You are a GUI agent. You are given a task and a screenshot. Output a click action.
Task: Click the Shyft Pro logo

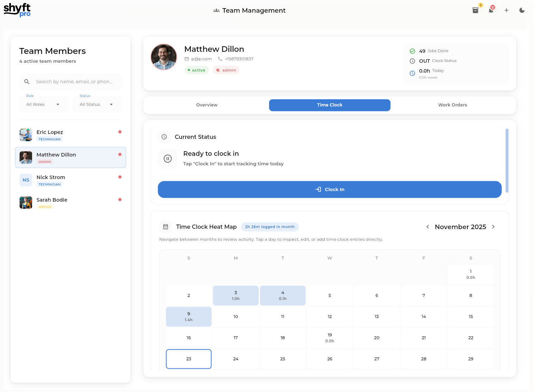click(x=17, y=10)
